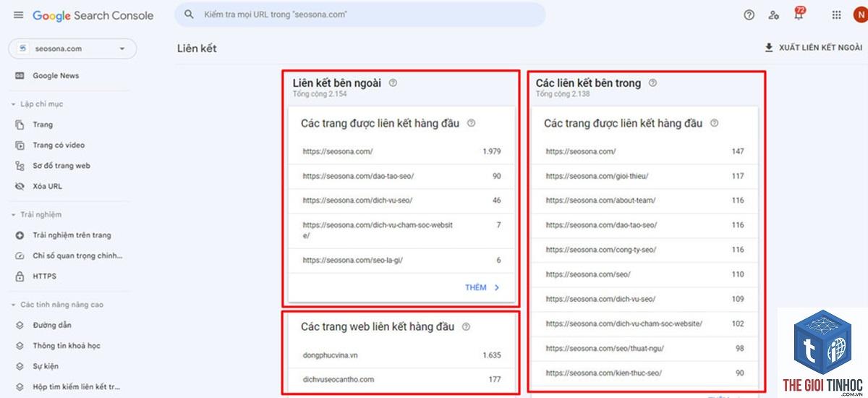This screenshot has height=398, width=868.
Task: Open internal row dich-vu-cham-soc-website with 102 links
Action: click(x=644, y=324)
